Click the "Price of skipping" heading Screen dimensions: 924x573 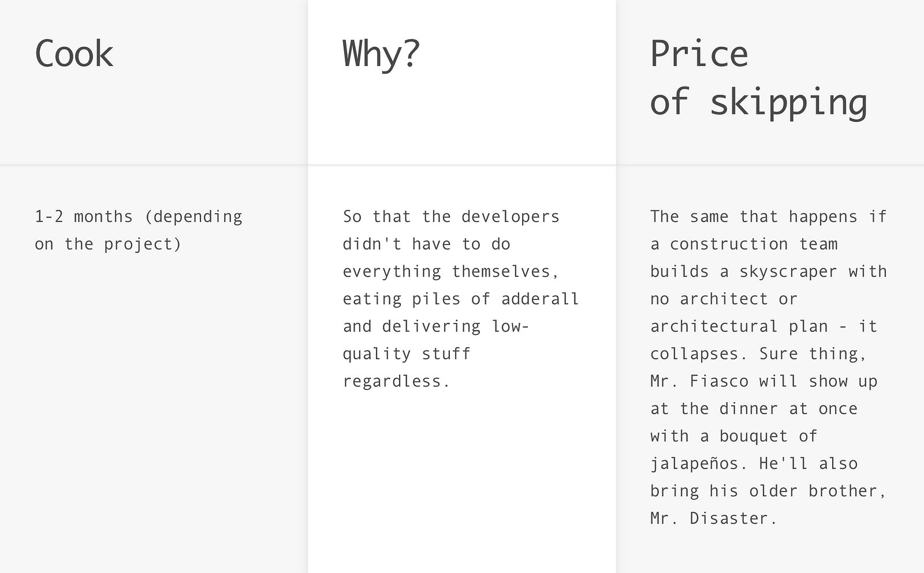pyautogui.click(x=758, y=79)
